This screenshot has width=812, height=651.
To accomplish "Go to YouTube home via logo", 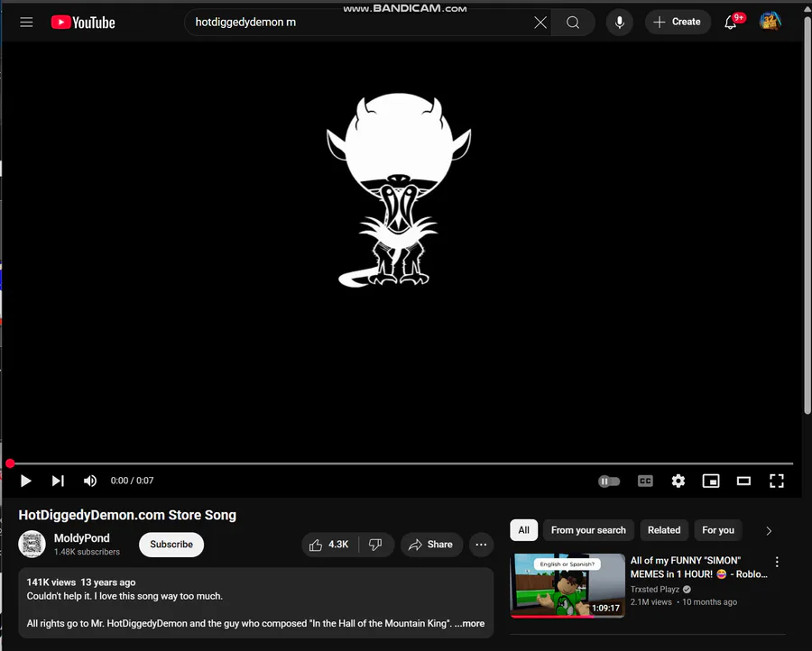I will [83, 23].
